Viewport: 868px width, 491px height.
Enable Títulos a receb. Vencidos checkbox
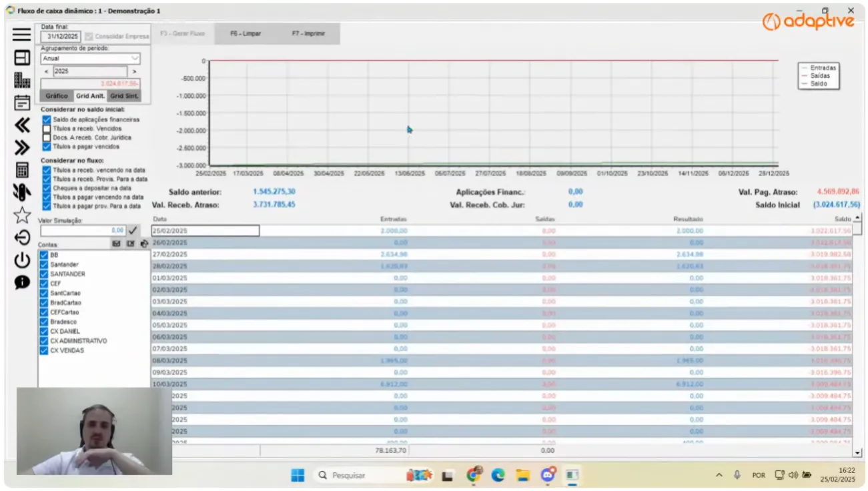(46, 128)
